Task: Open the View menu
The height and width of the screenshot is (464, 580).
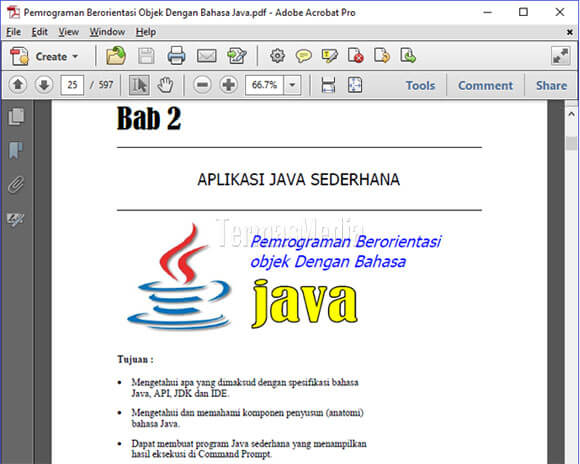Action: pos(68,32)
